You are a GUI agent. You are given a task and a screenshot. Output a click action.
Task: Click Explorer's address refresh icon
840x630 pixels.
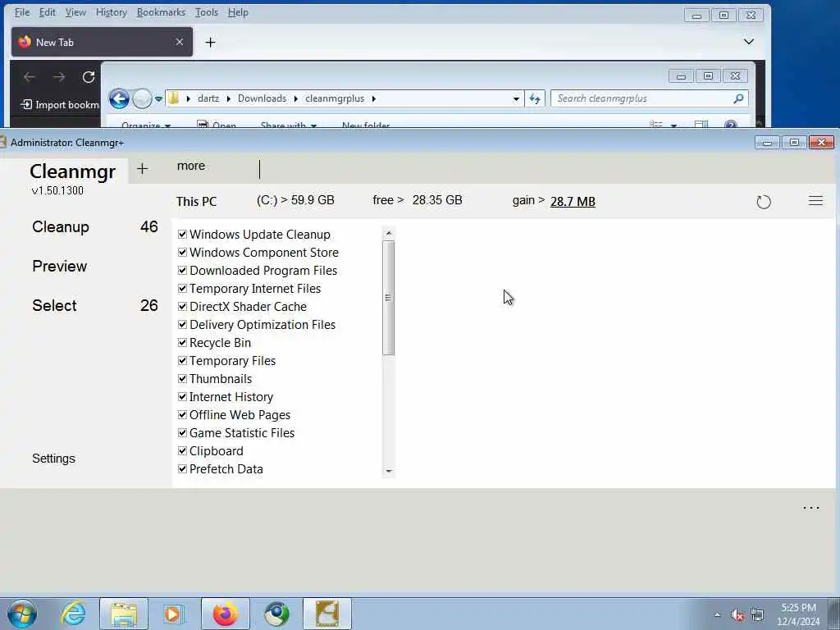[535, 98]
